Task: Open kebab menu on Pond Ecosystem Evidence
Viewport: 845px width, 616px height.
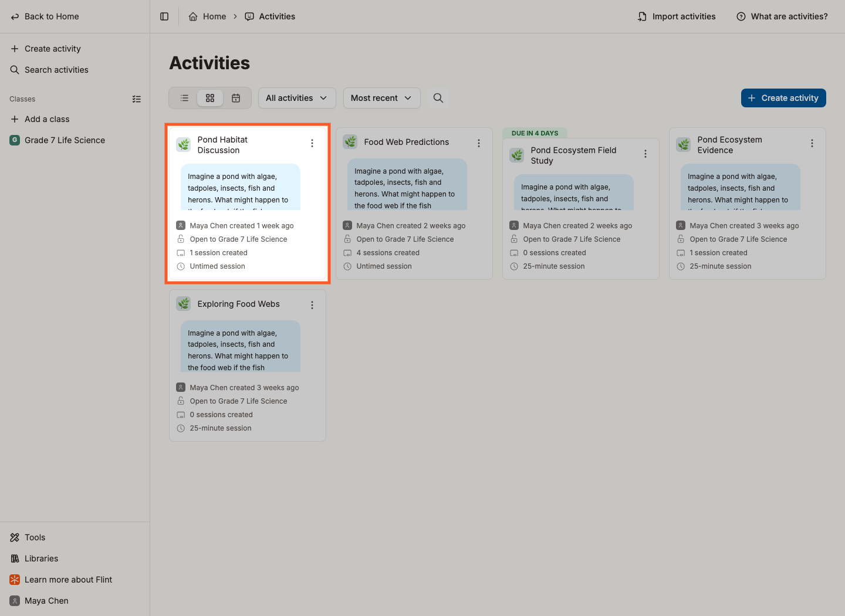Action: tap(812, 143)
